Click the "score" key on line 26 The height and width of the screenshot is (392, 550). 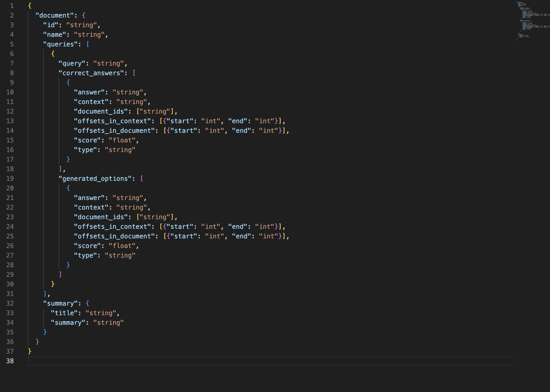coord(87,246)
